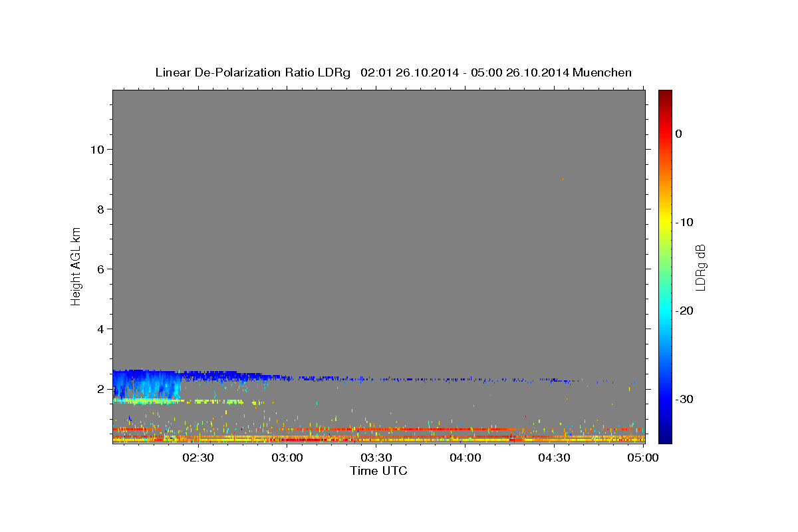
Task: Click the height tick label 10
Action: pos(96,149)
